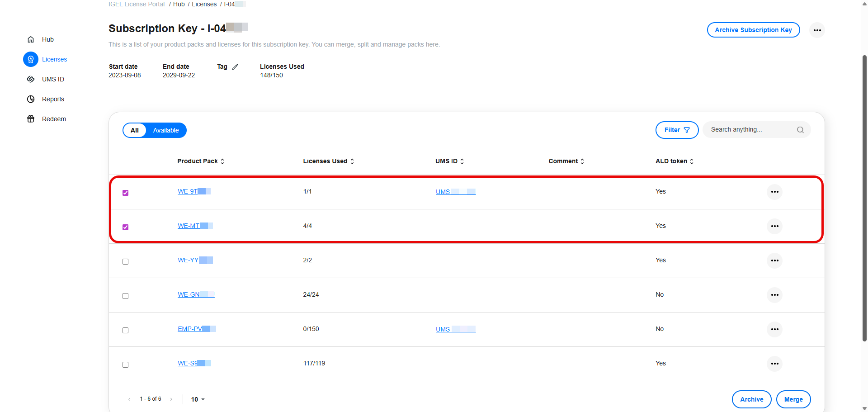This screenshot has height=412, width=868.
Task: Open the UMS ID section via its sidebar icon
Action: [x=31, y=79]
